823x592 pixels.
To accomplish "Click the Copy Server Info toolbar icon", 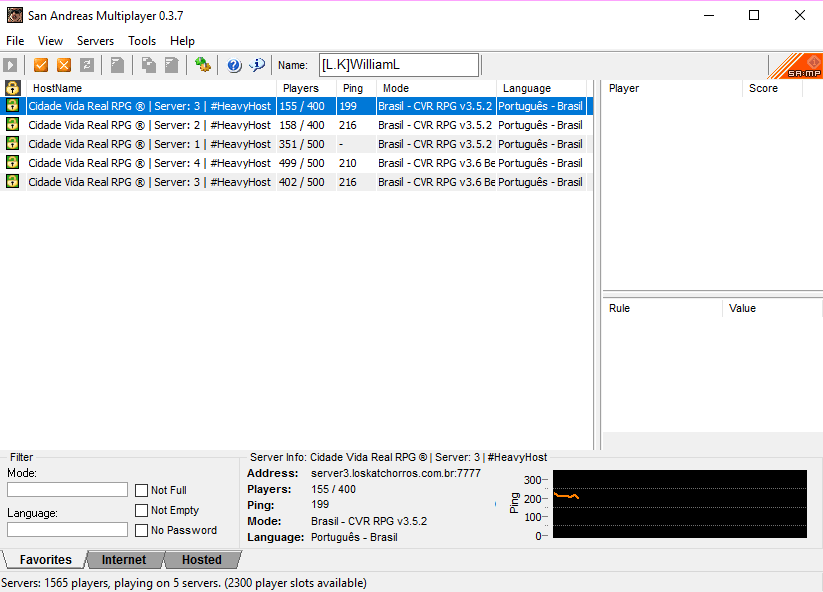I will (x=149, y=65).
